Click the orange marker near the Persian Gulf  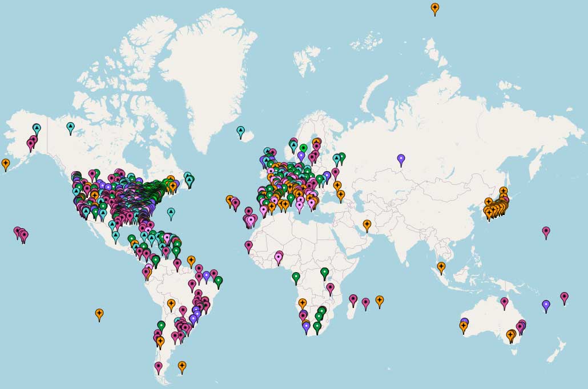point(367,224)
